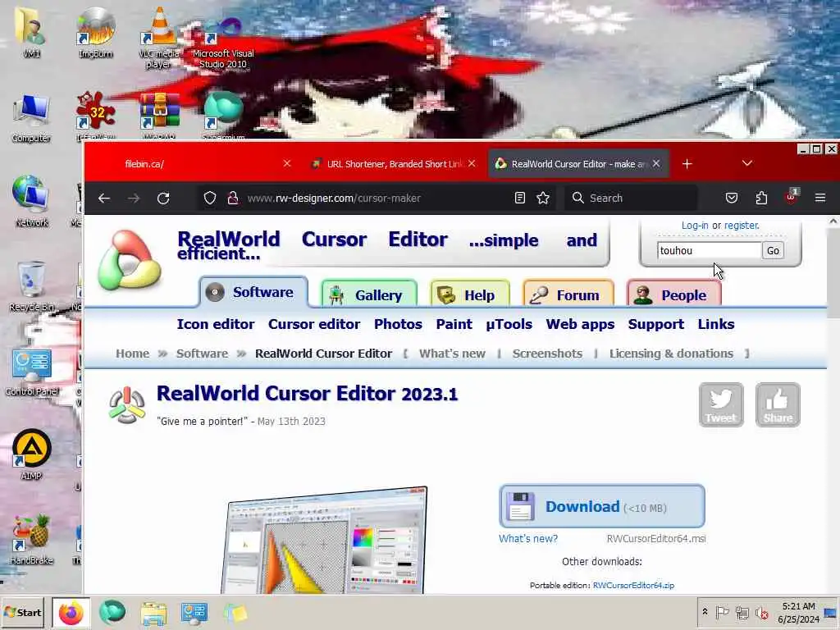The image size is (840, 630).
Task: Click the Go search button
Action: coord(773,251)
